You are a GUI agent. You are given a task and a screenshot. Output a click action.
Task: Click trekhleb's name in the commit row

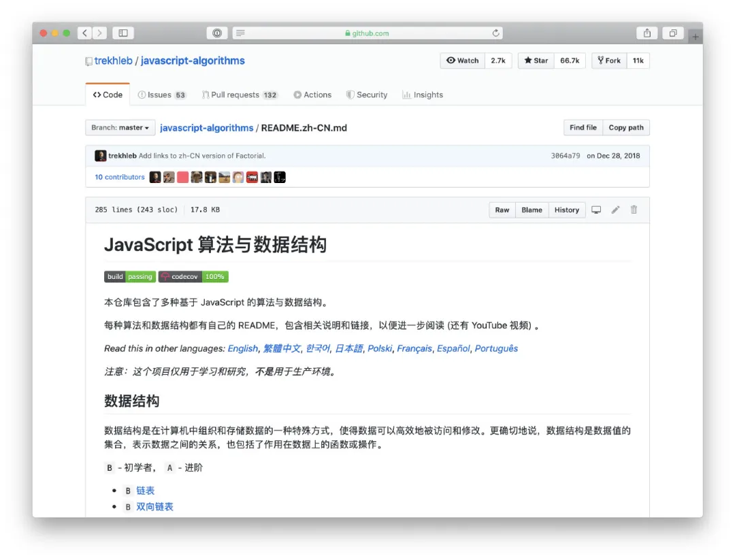coord(122,156)
